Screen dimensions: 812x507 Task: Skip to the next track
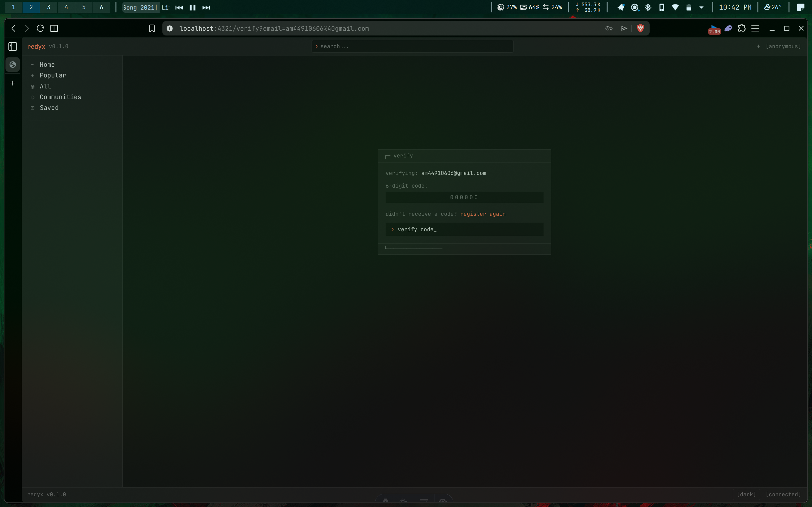coord(206,7)
